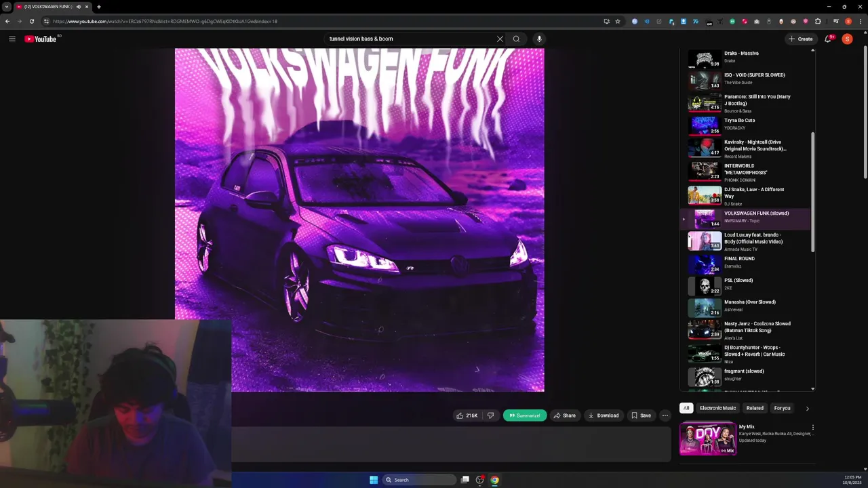Open the My Mix thumbnail
This screenshot has height=488, width=868.
point(708,439)
